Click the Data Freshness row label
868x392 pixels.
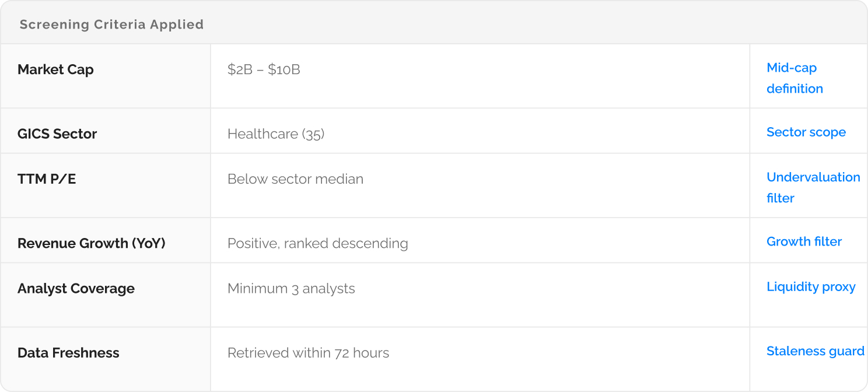(68, 353)
